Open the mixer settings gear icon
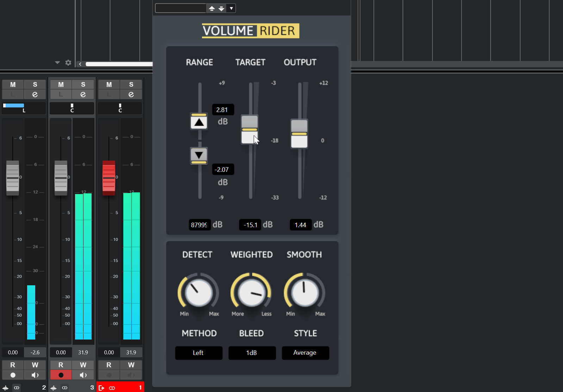The image size is (563, 392). [x=68, y=63]
